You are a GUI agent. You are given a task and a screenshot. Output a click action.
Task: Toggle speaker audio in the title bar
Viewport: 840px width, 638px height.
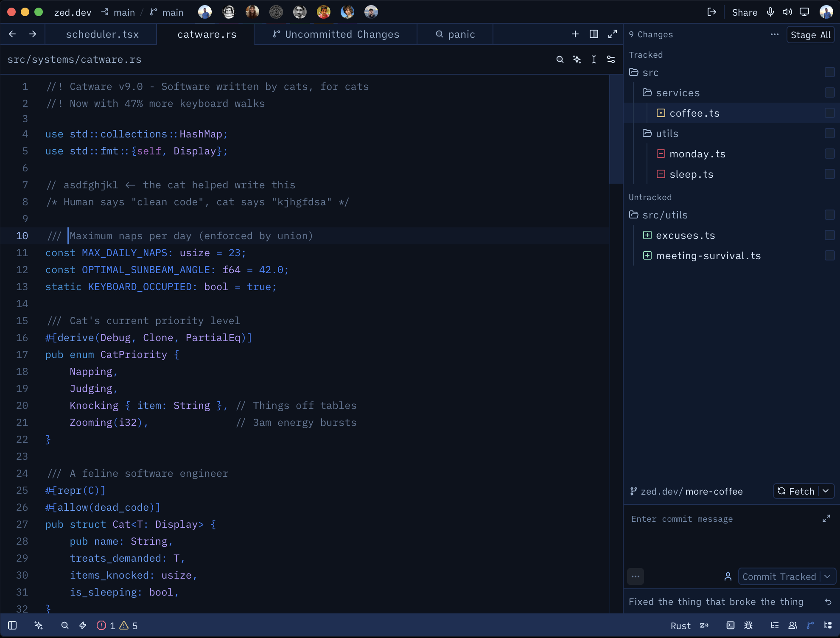787,12
